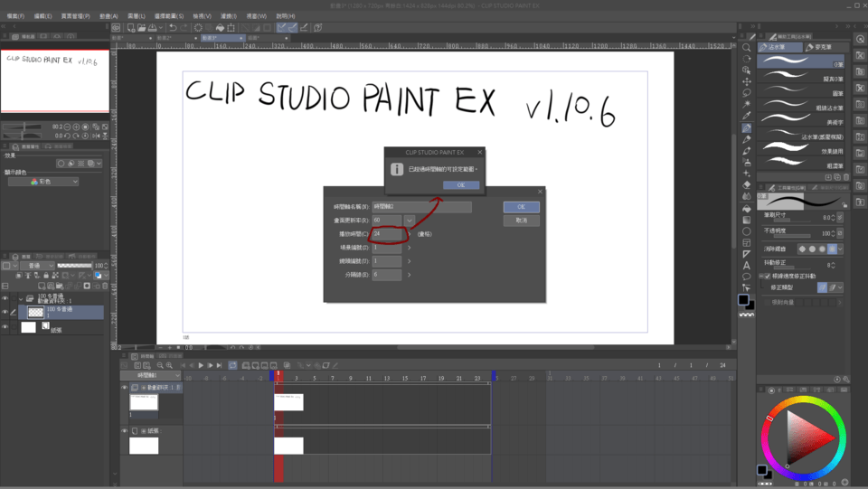868x489 pixels.
Task: Select the magnifier zoom tool
Action: [x=746, y=48]
